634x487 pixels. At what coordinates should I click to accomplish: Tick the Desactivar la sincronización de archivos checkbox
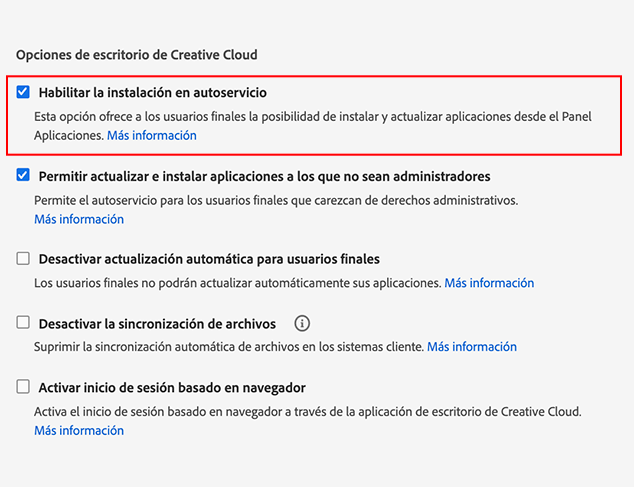click(24, 323)
